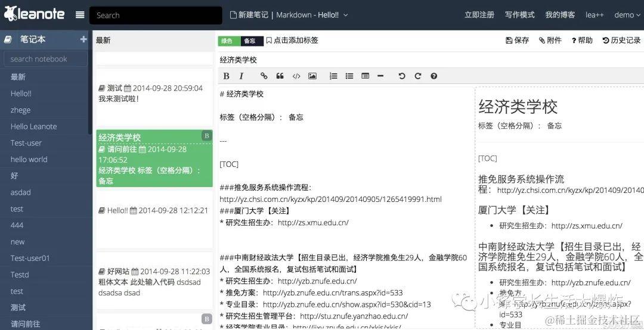The width and height of the screenshot is (644, 330).
Task: Open 历史记录 history
Action: 622,41
